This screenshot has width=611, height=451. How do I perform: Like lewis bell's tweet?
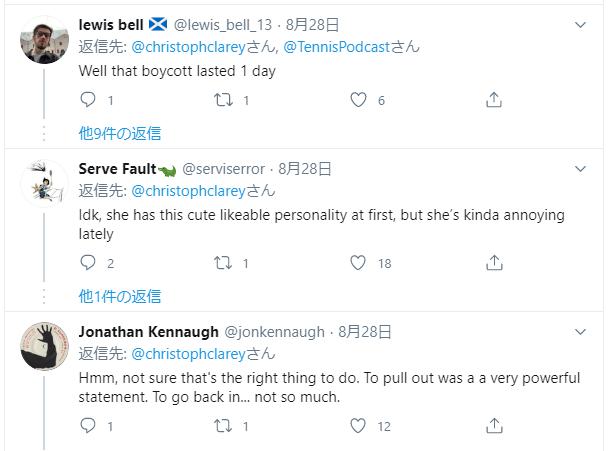coord(359,100)
